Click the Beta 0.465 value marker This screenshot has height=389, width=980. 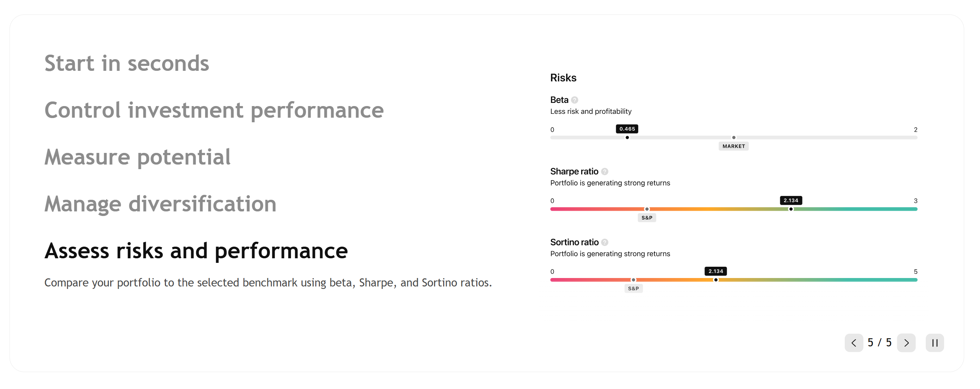pyautogui.click(x=627, y=129)
